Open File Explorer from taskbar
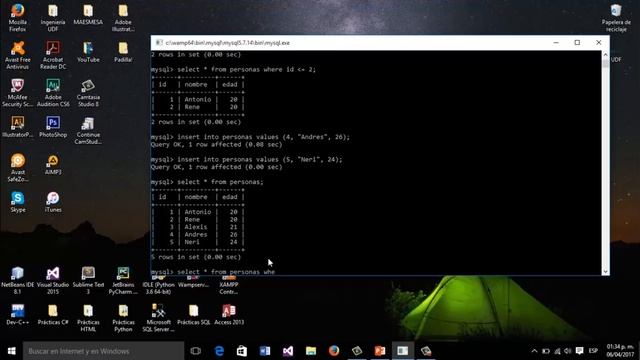The image size is (640, 360). tap(311, 351)
